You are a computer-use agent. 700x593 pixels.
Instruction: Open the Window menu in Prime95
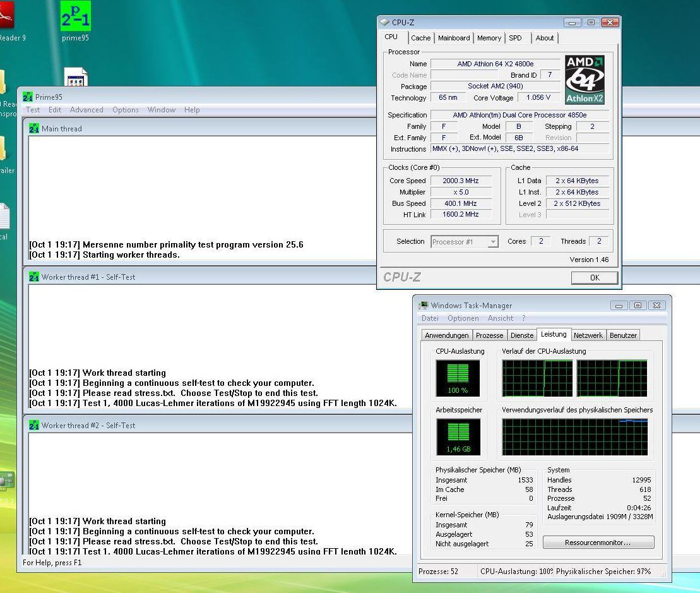[x=162, y=110]
